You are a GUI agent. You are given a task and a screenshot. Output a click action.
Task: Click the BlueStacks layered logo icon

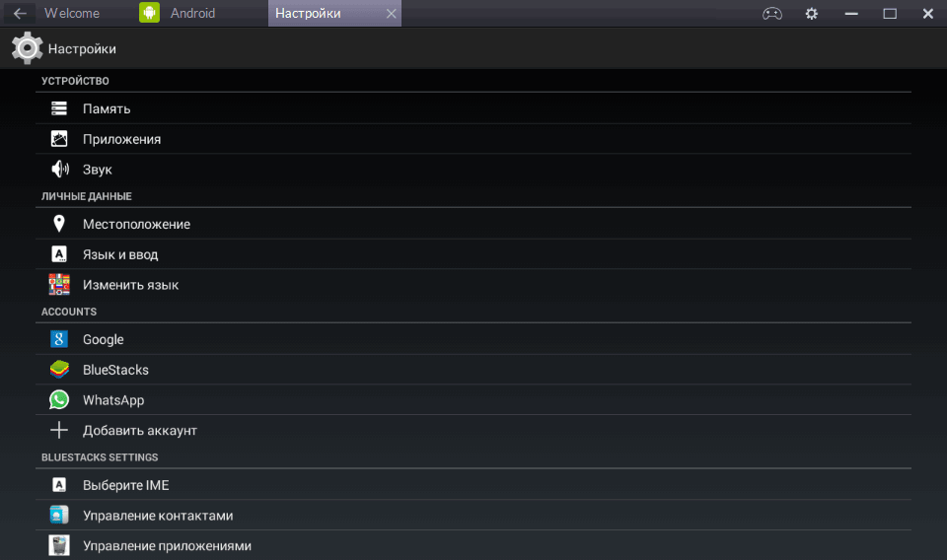pyautogui.click(x=59, y=370)
